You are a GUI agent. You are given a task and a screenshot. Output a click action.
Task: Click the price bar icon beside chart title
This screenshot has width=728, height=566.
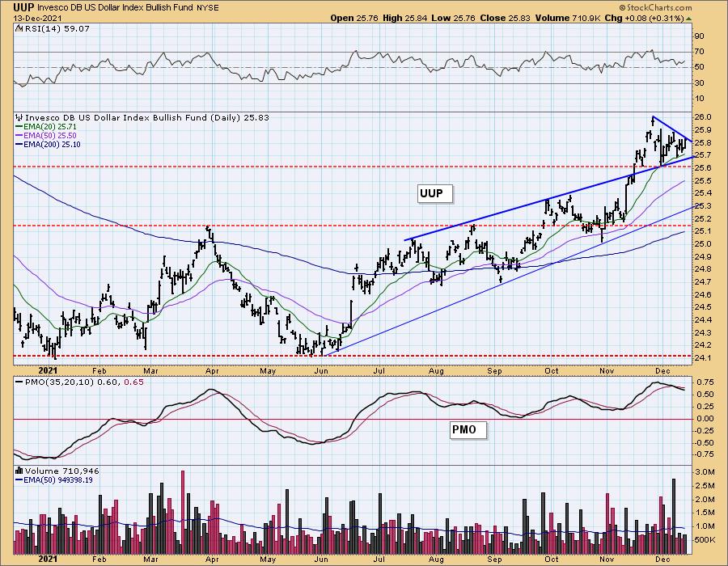coord(19,117)
